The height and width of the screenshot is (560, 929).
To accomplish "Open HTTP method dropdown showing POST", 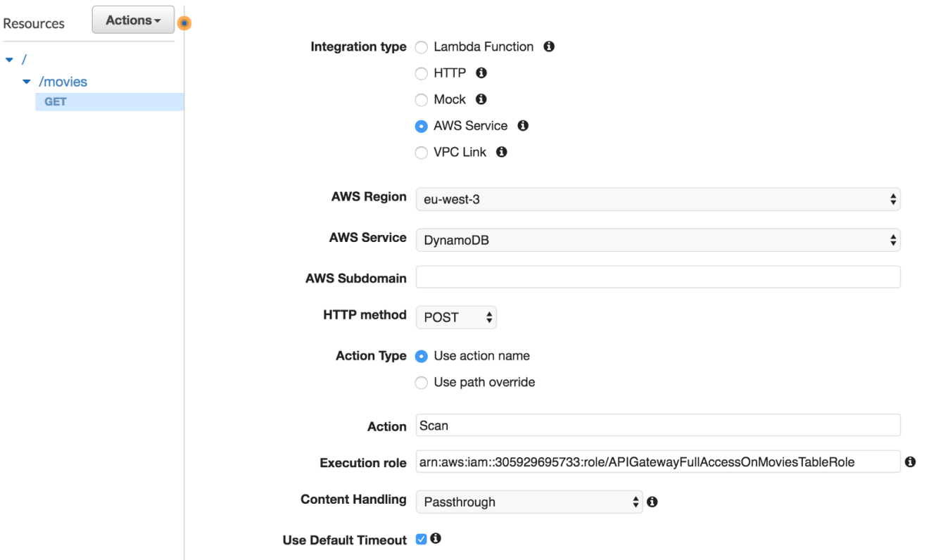I will pos(456,317).
